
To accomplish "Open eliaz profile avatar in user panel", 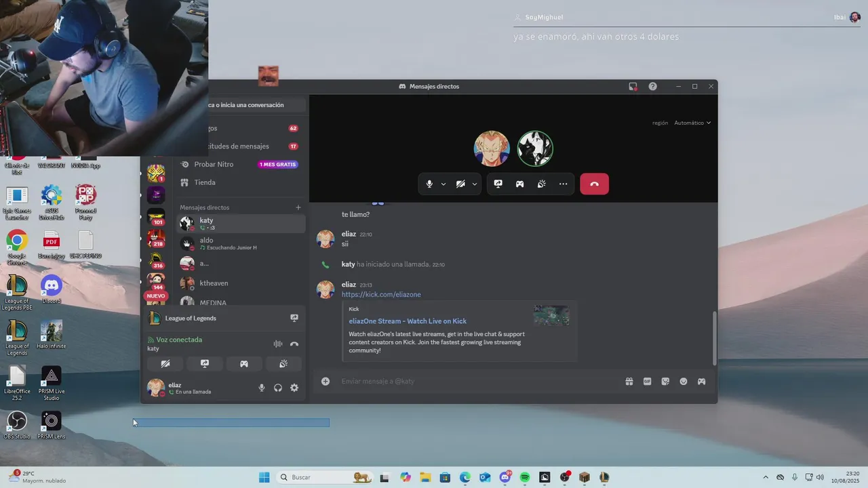I will pos(156,388).
